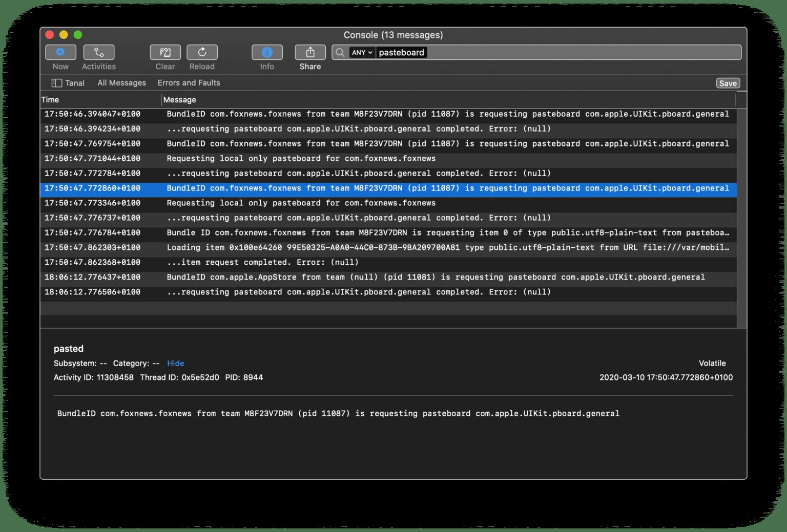Sort by the Time column header

click(x=50, y=100)
